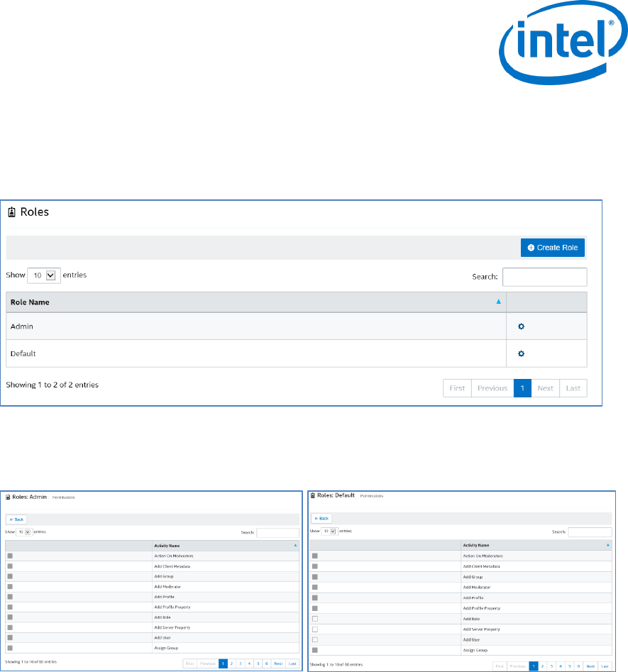Click Search field in main Roles panel
628x672 pixels.
(x=544, y=277)
